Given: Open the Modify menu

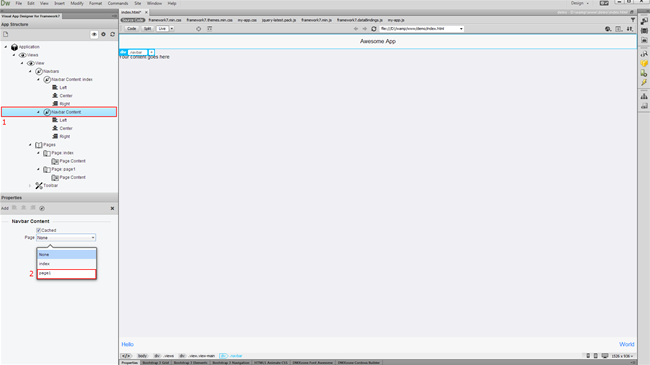Looking at the screenshot, I should [77, 3].
